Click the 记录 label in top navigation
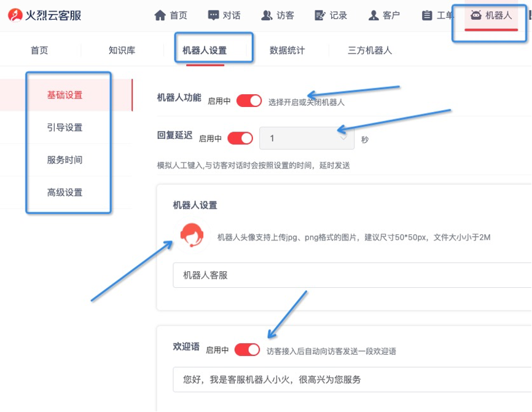The width and height of the screenshot is (532, 412). [x=338, y=15]
